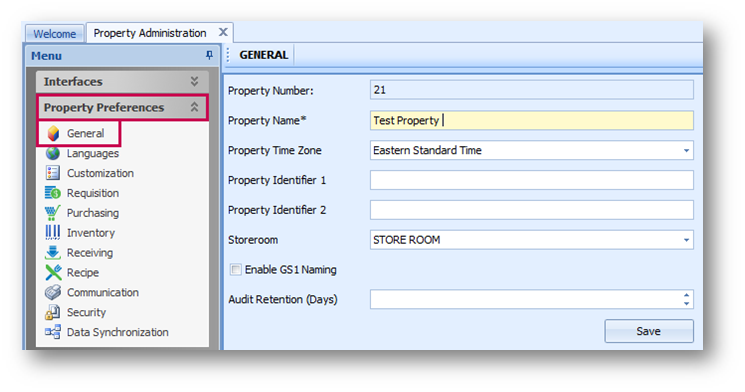Viewport: 745px width, 392px height.
Task: Click the Requisition icon
Action: (53, 193)
